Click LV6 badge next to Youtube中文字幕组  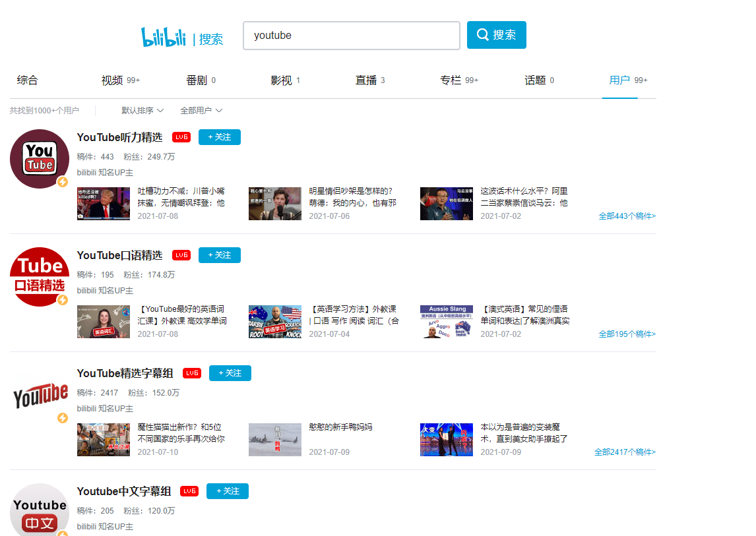coord(189,491)
